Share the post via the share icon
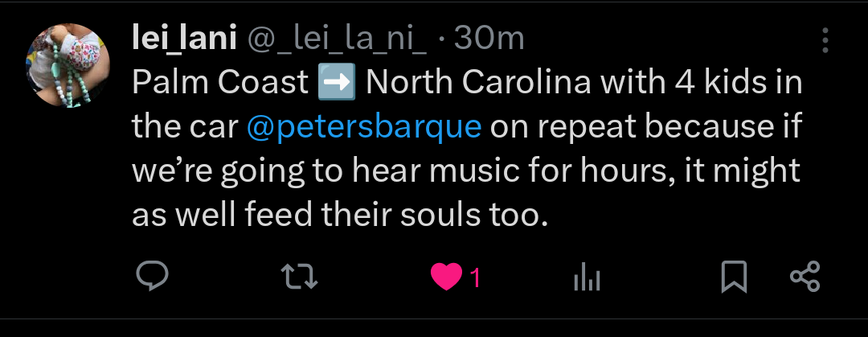The height and width of the screenshot is (337, 868). click(805, 277)
